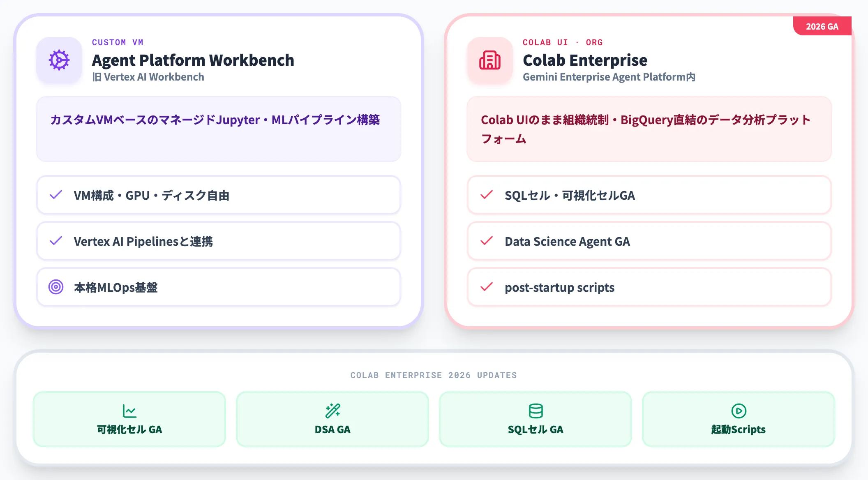The image size is (868, 480).
Task: Click the building icon for Colab Enterprise
Action: (490, 60)
